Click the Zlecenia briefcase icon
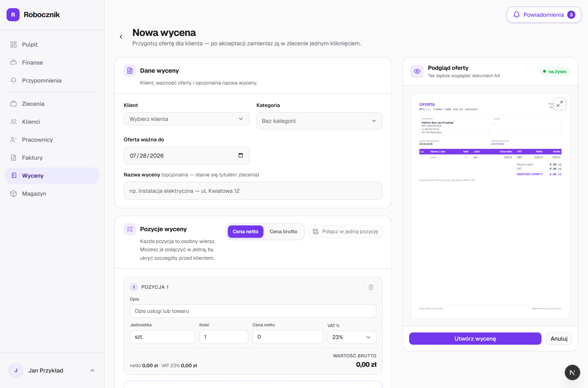Image resolution: width=588 pixels, height=388 pixels. point(13,104)
